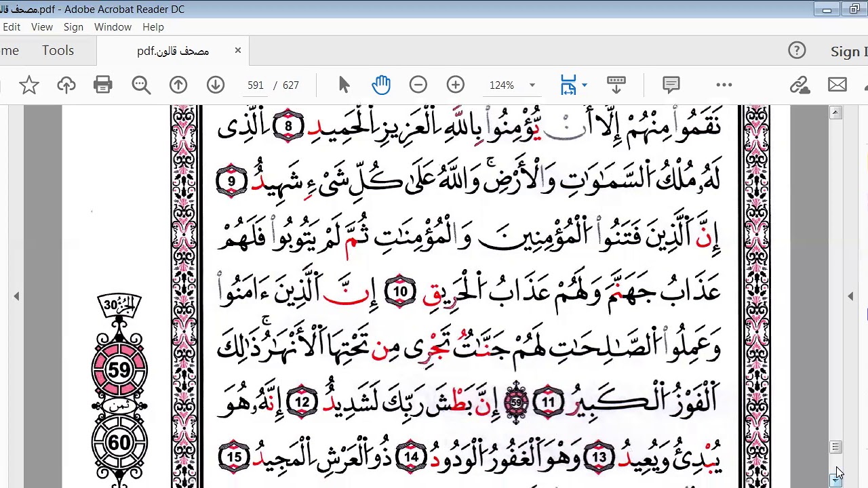
Task: Click the scrollbar up arrow
Action: 835,113
